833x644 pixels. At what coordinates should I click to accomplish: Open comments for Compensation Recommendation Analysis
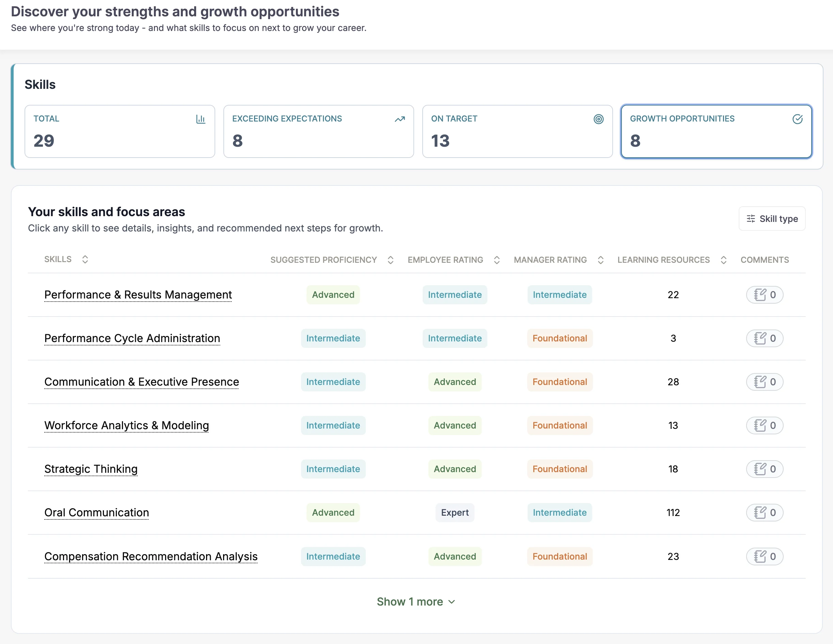[765, 556]
